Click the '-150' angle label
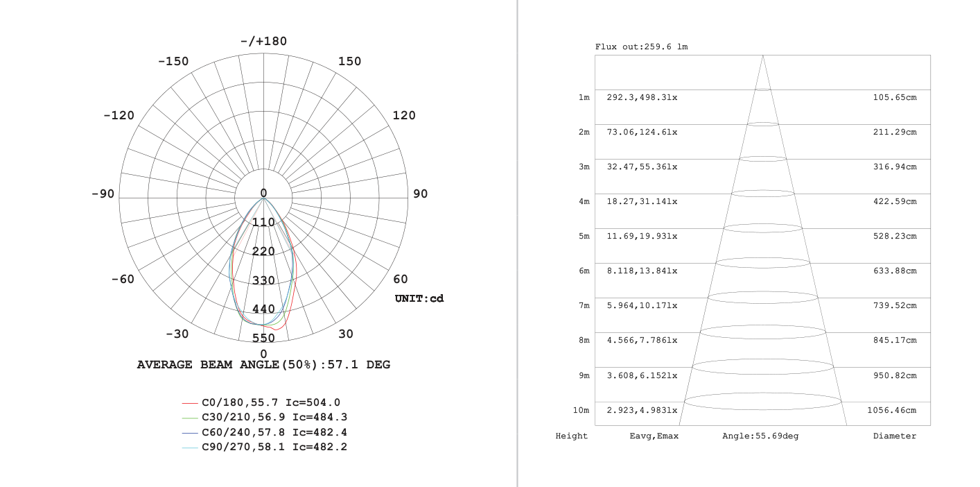980x487 pixels. click(173, 62)
